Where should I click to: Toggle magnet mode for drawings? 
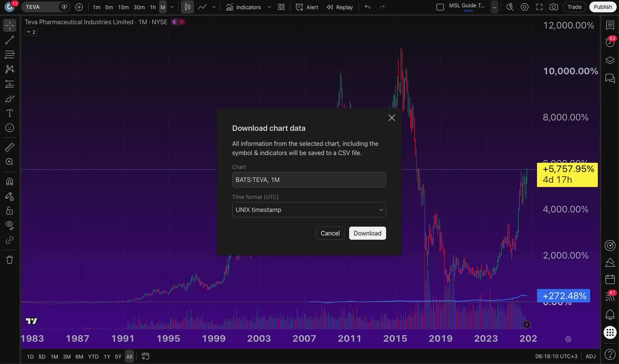point(9,181)
